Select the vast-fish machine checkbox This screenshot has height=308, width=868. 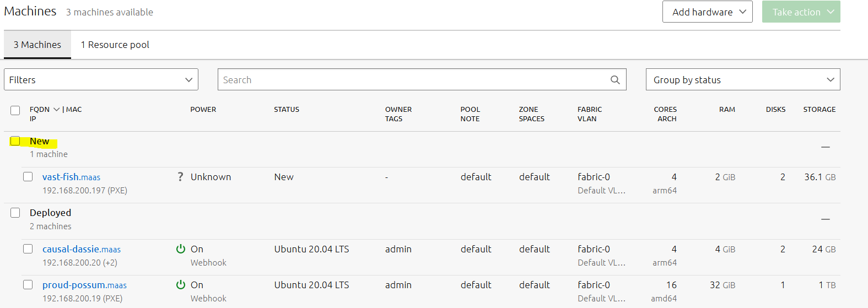28,176
